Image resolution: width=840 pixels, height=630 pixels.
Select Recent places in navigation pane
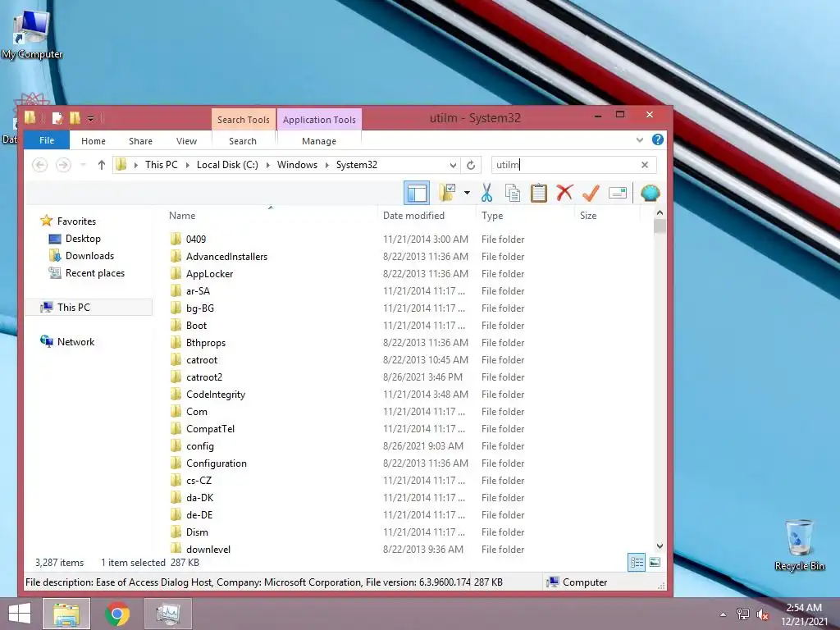95,272
